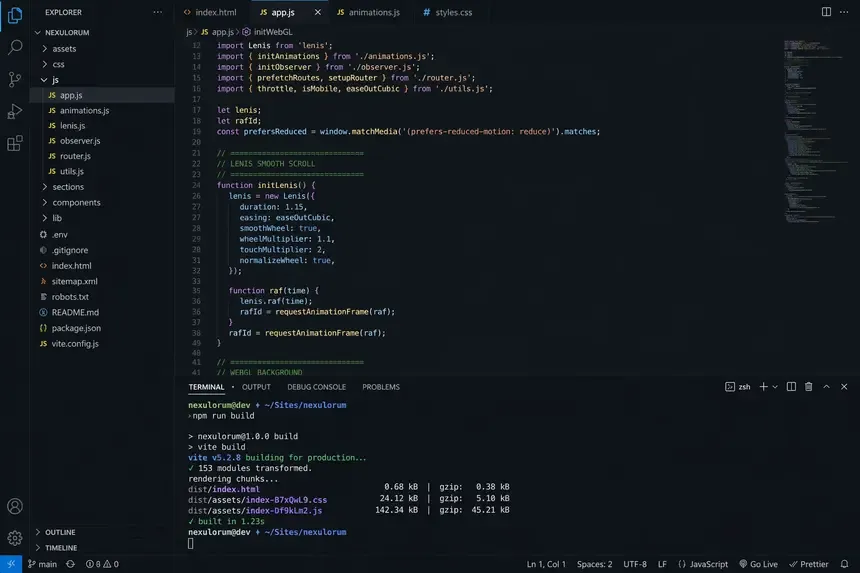Open README.md in explorer

click(x=103, y=312)
